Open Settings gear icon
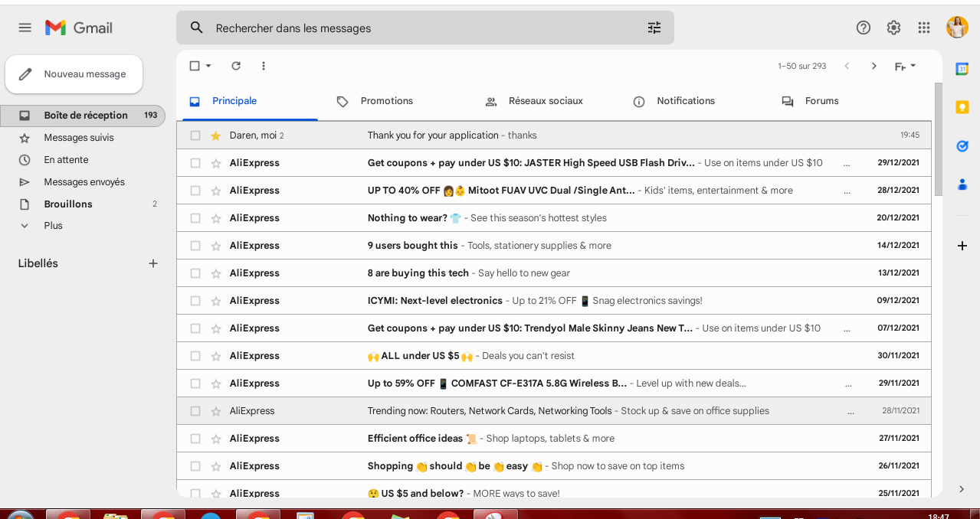 893,28
